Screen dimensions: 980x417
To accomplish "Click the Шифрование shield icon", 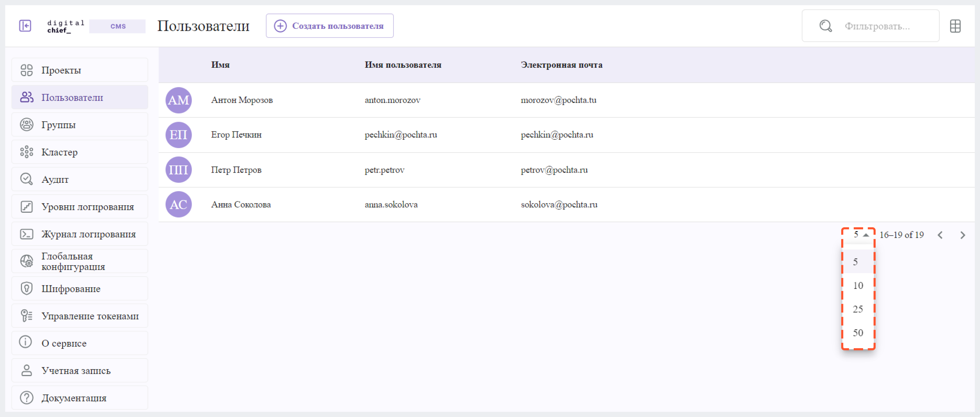I will (x=27, y=288).
